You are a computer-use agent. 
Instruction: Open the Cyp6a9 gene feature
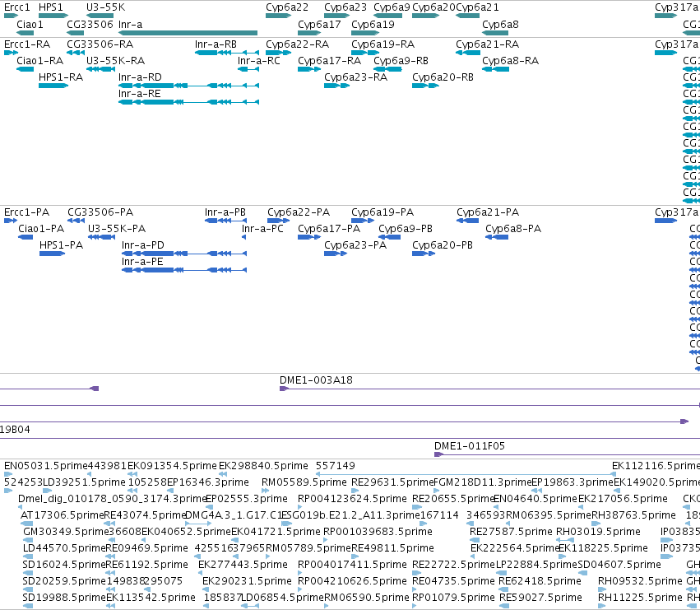click(387, 16)
